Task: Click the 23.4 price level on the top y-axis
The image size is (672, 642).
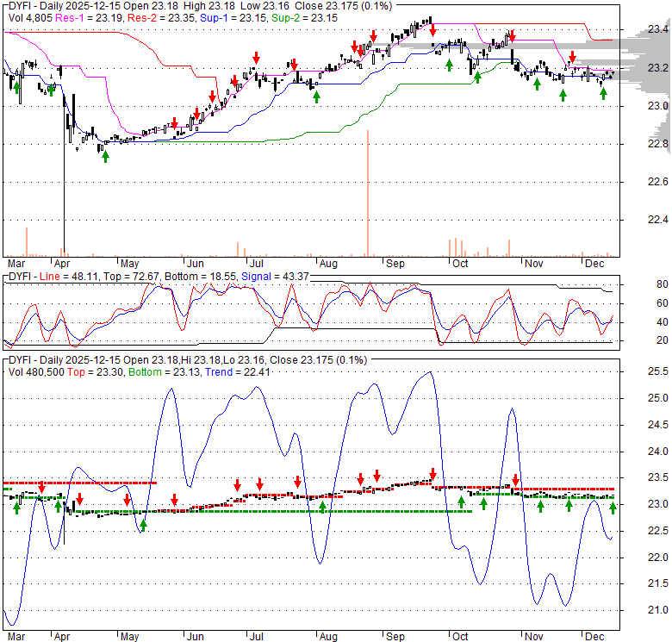Action: click(x=659, y=29)
